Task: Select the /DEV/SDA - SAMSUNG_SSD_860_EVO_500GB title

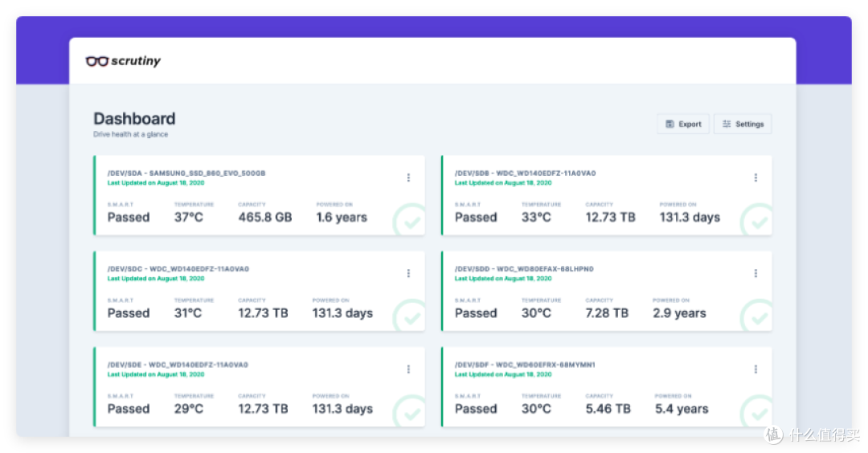Action: tap(186, 173)
